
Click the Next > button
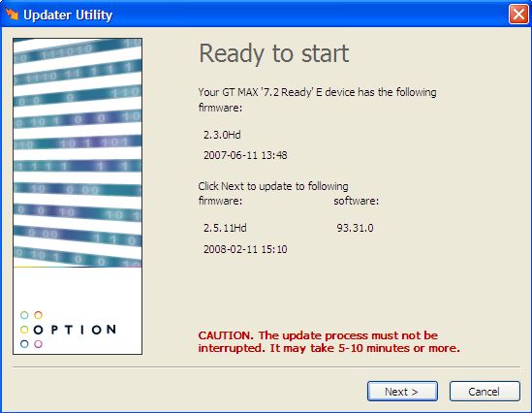(x=402, y=392)
